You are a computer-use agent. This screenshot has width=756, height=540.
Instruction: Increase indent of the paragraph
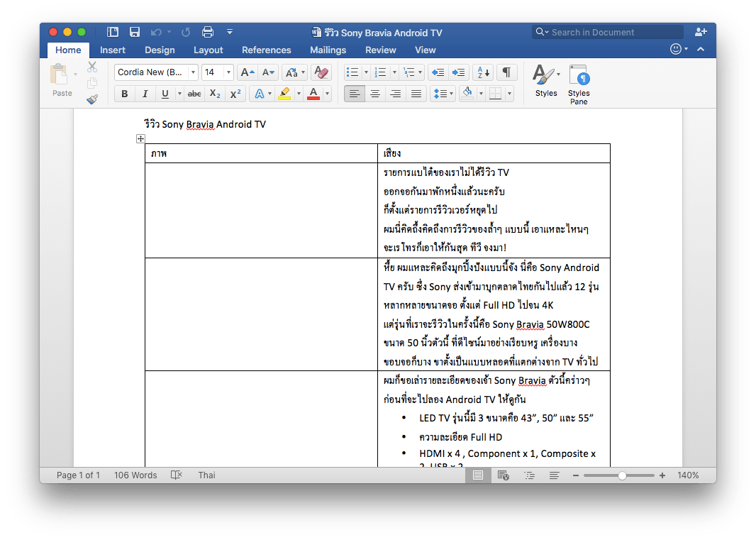pyautogui.click(x=459, y=72)
